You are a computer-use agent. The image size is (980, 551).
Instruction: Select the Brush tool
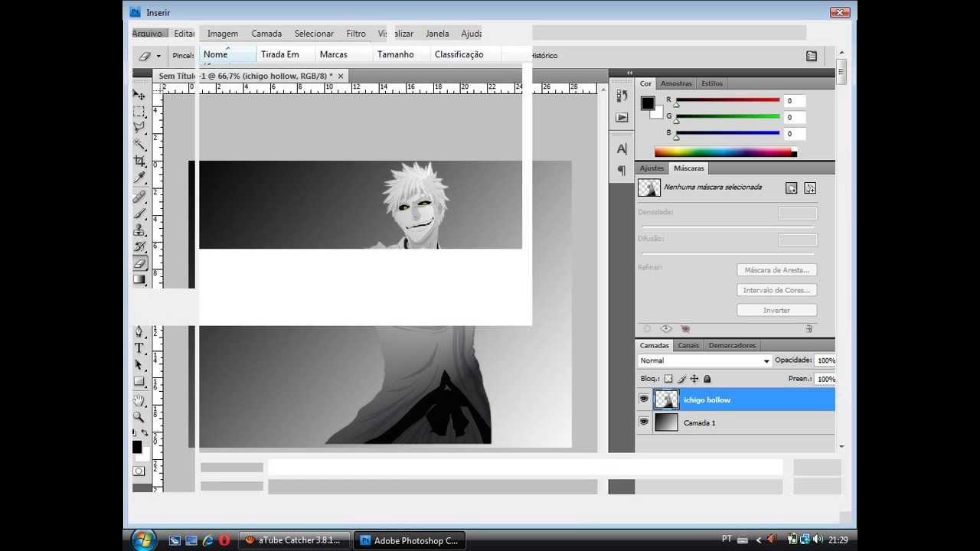tap(139, 214)
